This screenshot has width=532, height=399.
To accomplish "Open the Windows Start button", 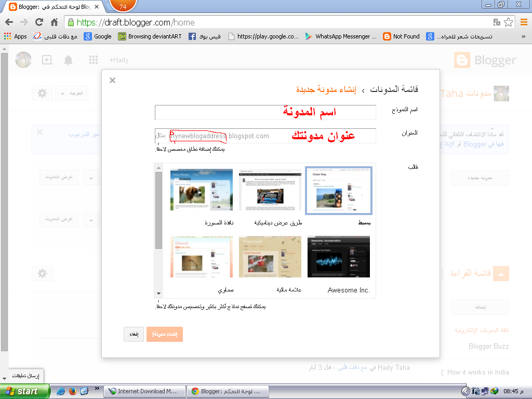I will (25, 391).
